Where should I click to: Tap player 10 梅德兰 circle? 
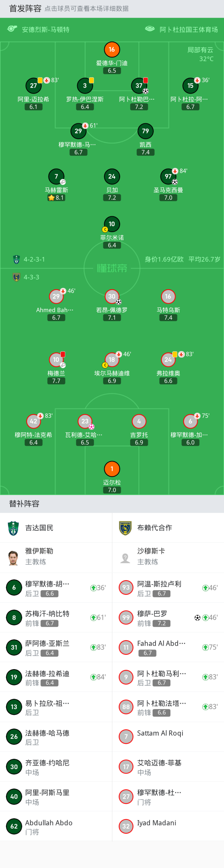(56, 360)
